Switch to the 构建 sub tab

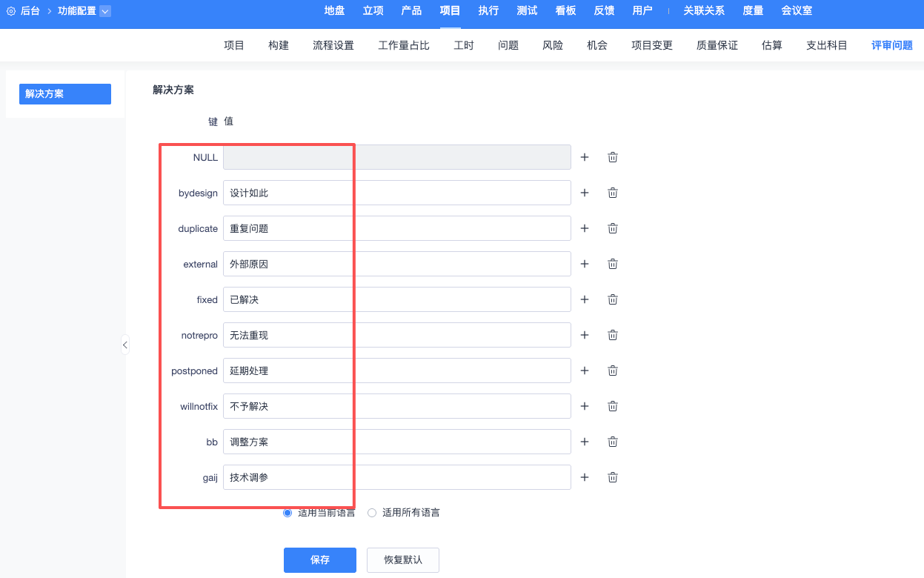tap(279, 45)
